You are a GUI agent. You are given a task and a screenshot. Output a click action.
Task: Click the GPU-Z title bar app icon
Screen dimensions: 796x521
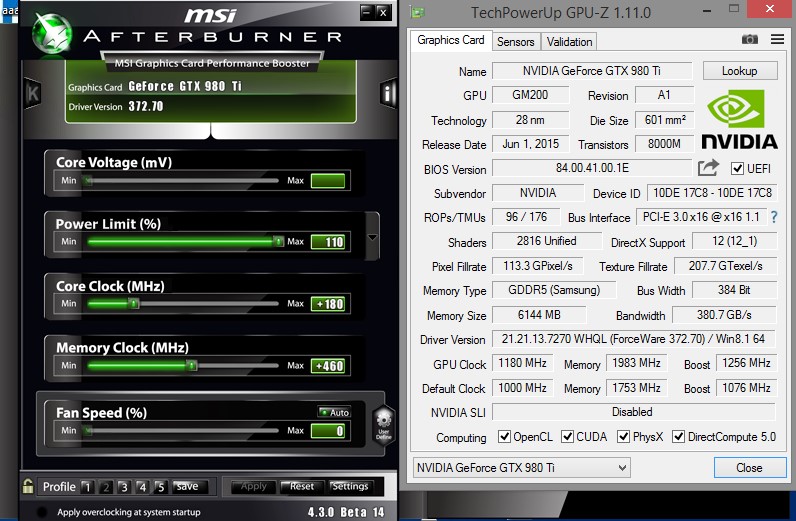[417, 12]
